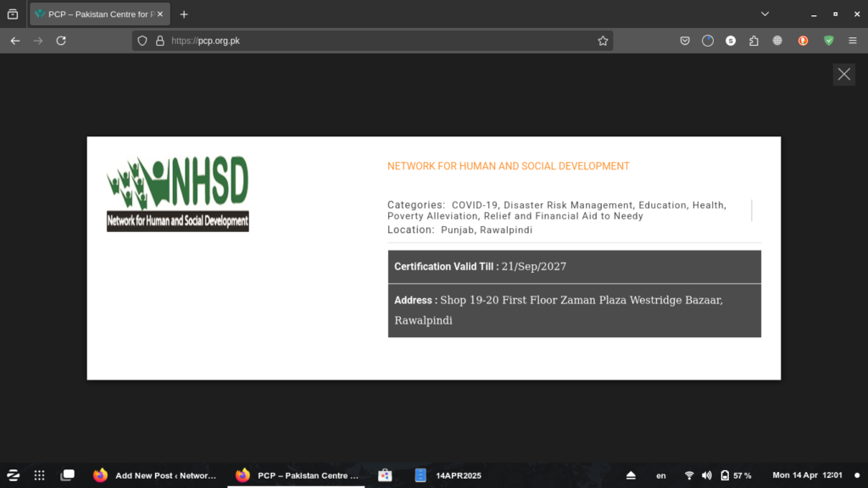
Task: Open the Firefox application menu
Action: [x=853, y=41]
